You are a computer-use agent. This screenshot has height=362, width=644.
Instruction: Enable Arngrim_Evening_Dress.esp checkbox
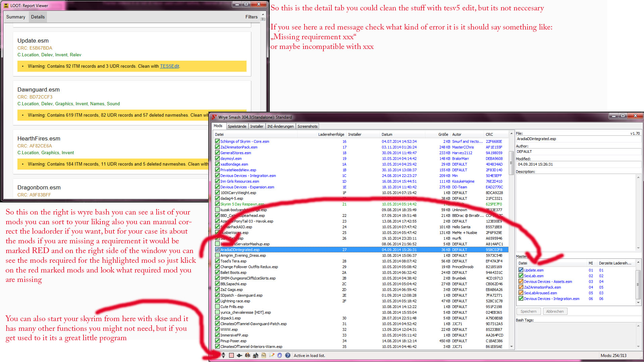[x=217, y=255]
